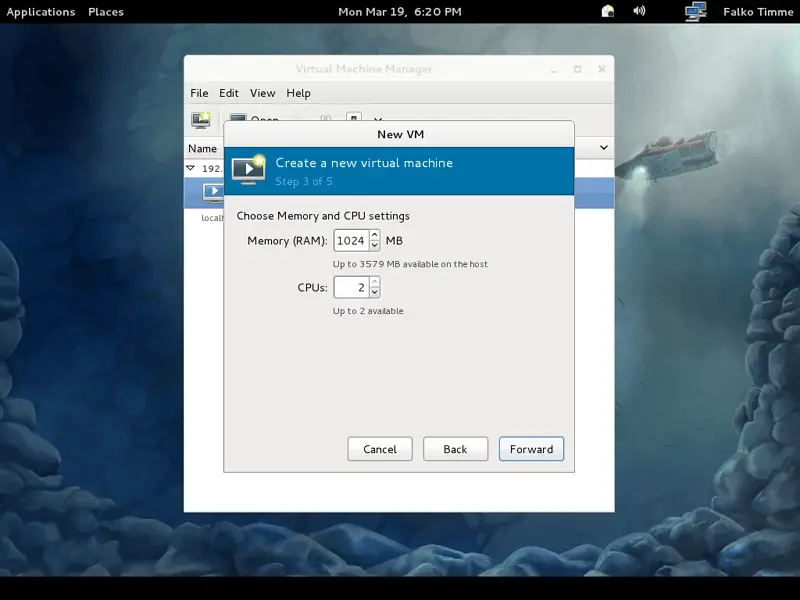Click the mail notification icon in top panel

[607, 12]
